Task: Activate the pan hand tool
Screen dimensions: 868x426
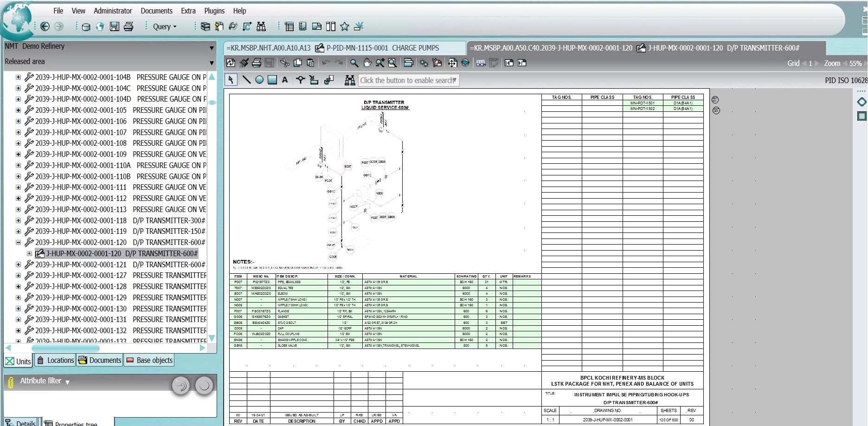Action: (367, 63)
